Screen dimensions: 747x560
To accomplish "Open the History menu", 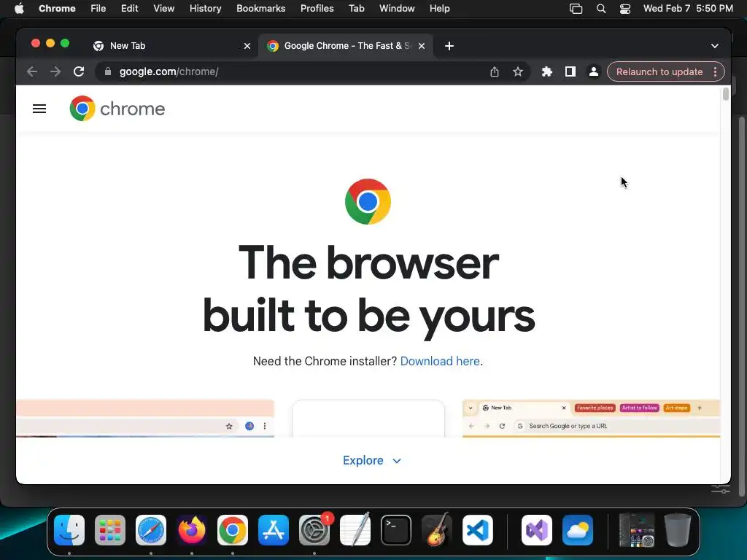I will click(x=205, y=8).
